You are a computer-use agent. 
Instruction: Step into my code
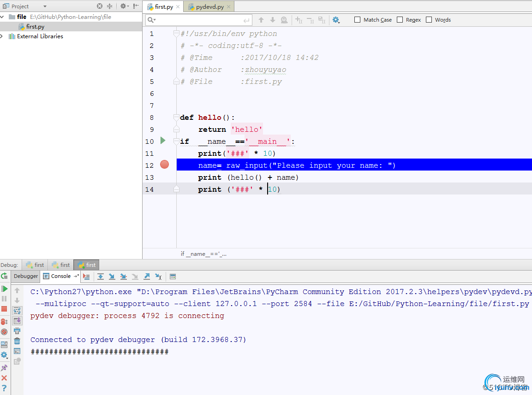click(124, 277)
